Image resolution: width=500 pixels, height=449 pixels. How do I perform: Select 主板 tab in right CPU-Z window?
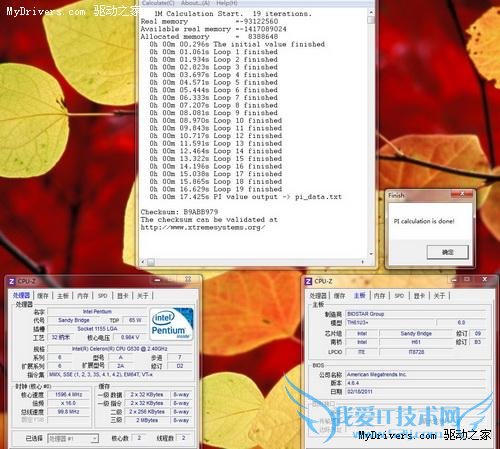point(359,295)
